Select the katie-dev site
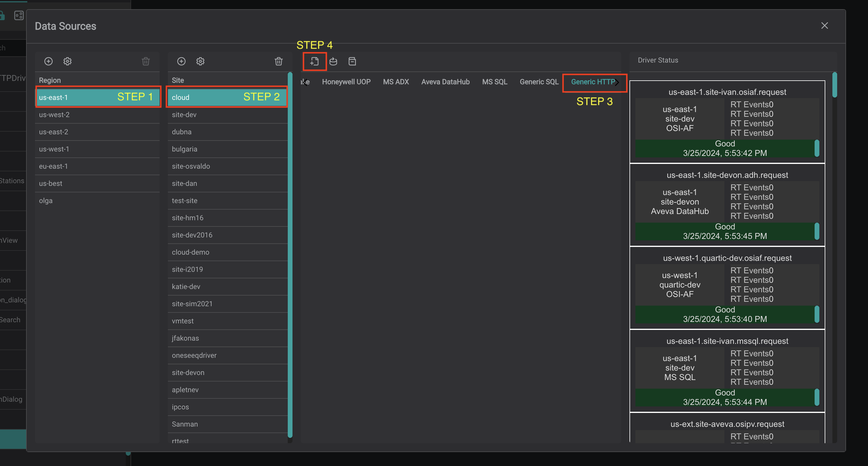868x466 pixels. [228, 286]
